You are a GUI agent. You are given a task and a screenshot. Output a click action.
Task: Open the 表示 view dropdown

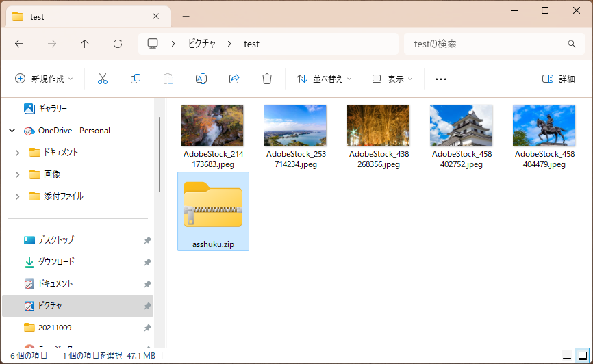(392, 79)
